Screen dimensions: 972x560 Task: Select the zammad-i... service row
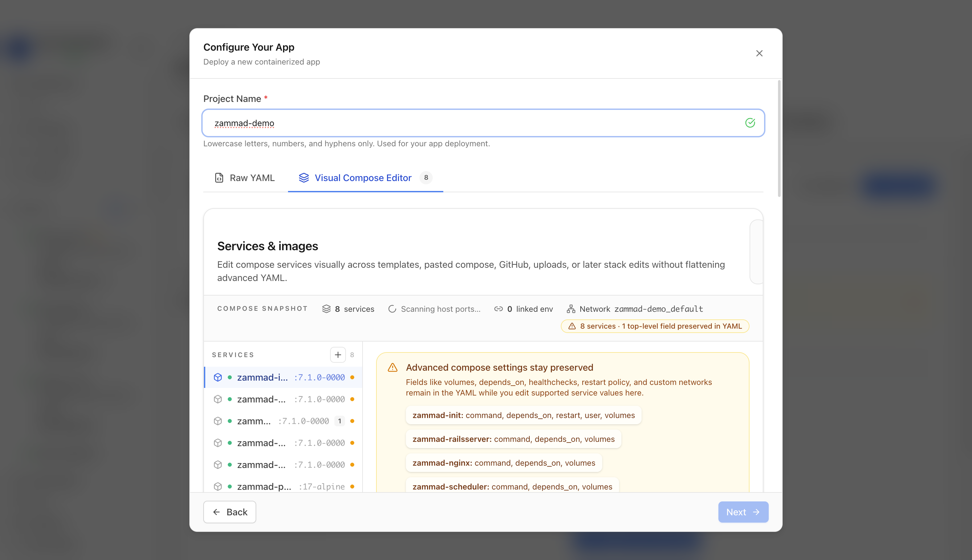coord(283,377)
